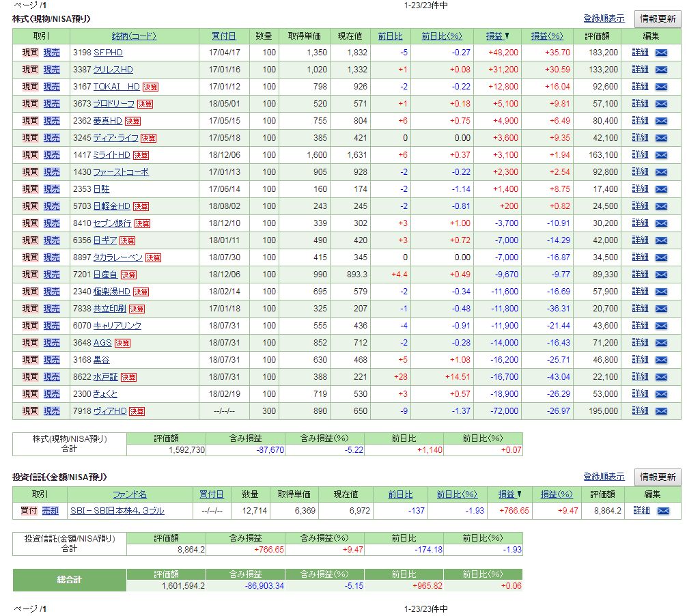Click the envelope icon for ファーストコーポ
This screenshot has height=616, width=687.
661,172
